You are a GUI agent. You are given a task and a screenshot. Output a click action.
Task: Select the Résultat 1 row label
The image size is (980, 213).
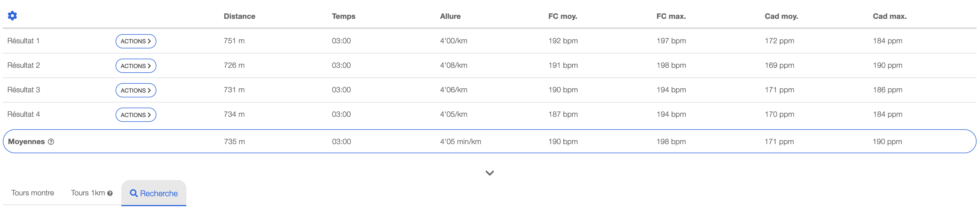(23, 41)
